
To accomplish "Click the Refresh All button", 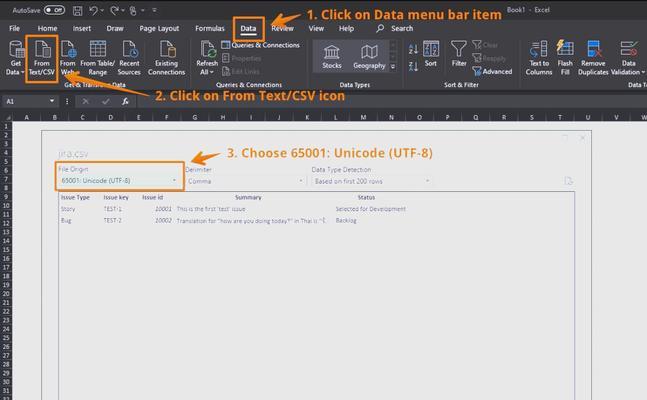I will (207, 58).
